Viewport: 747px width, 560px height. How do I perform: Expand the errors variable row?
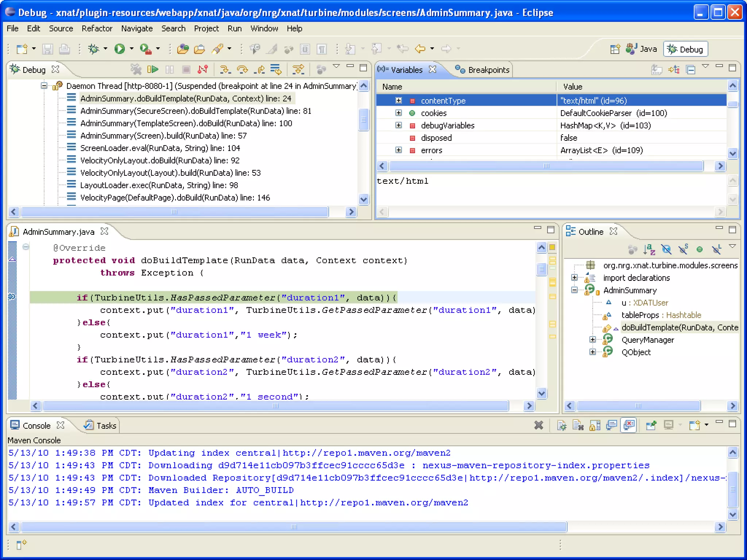399,150
